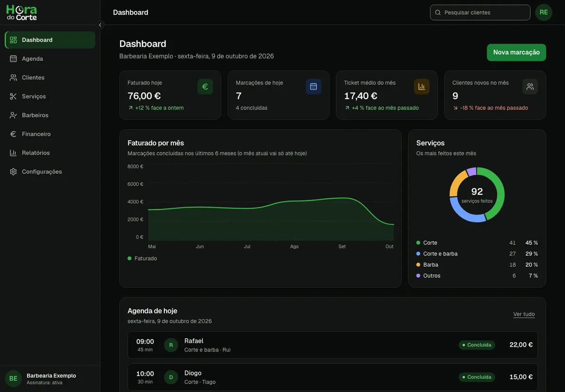Click the users icon on Clientes novos card
This screenshot has width=565, height=392.
click(x=530, y=87)
